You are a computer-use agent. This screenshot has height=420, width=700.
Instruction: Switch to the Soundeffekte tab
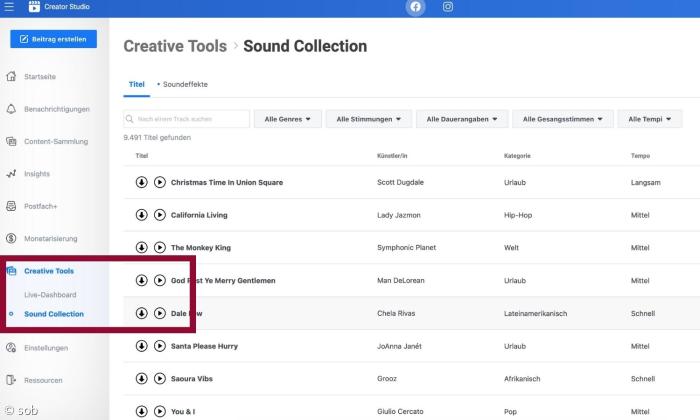tap(185, 84)
